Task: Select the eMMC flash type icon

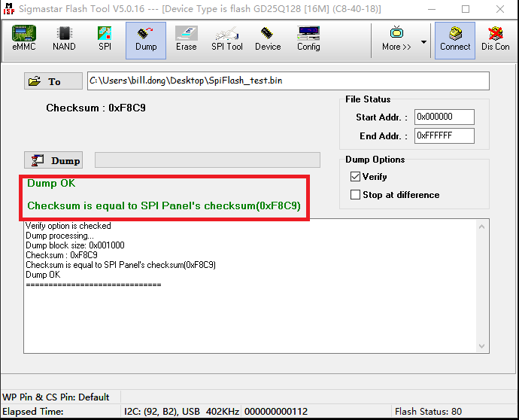Action: coord(24,39)
